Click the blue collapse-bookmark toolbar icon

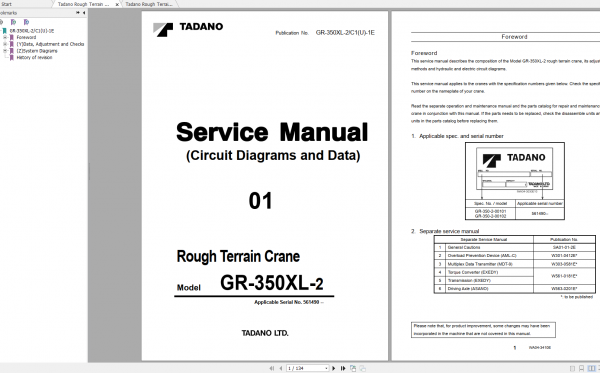26,22
